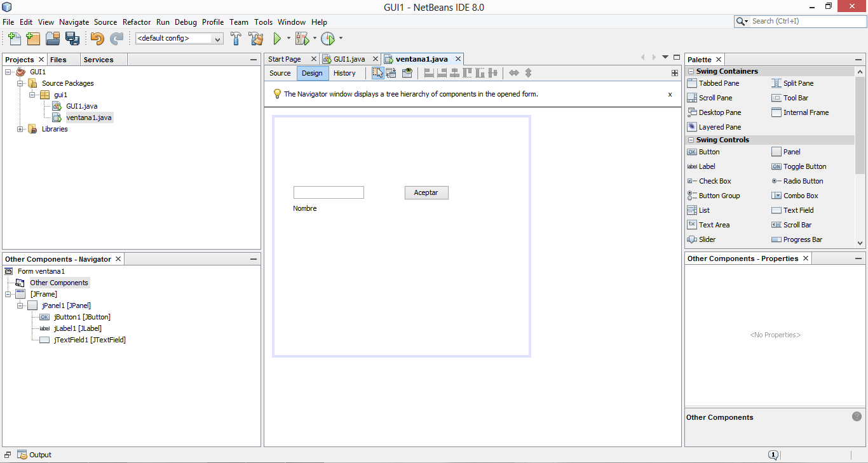
Task: Open the Refactor menu
Action: (137, 22)
